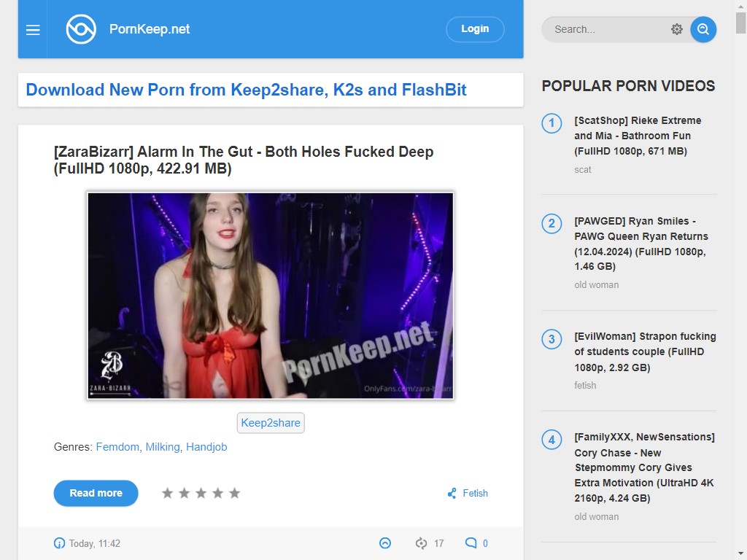Click the info icon next to Today, 11:42
Image resolution: width=747 pixels, height=560 pixels.
pos(59,543)
